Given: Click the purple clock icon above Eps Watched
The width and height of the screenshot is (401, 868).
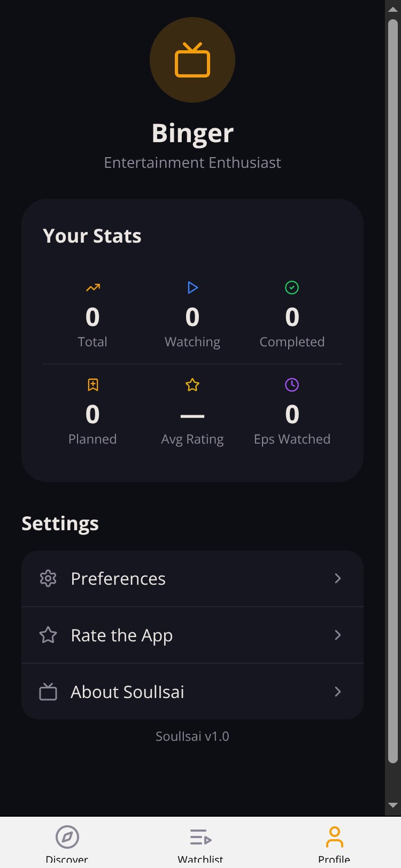Looking at the screenshot, I should tap(292, 385).
